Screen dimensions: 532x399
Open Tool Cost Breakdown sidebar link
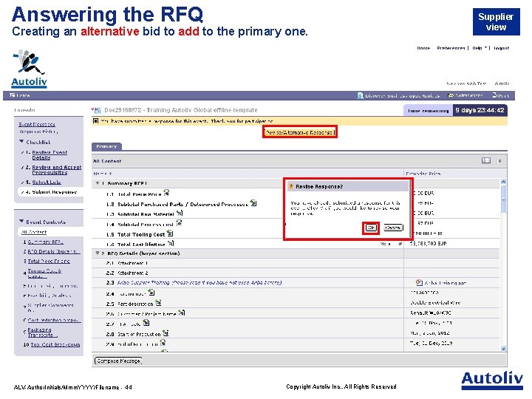[55, 344]
